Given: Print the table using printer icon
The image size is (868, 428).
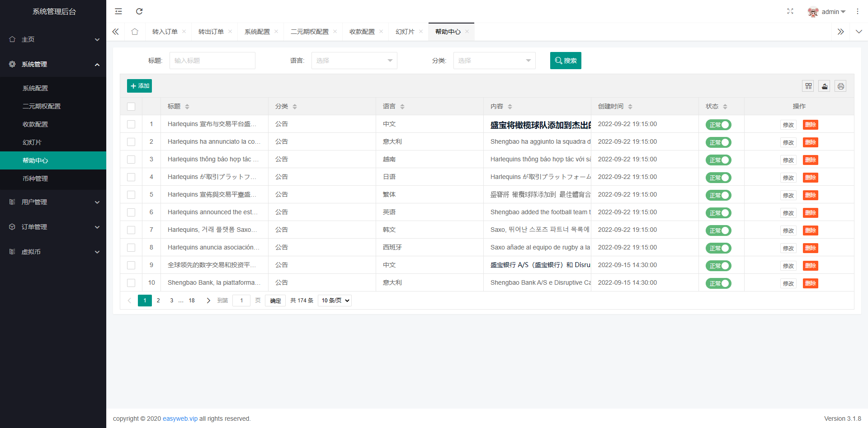Looking at the screenshot, I should point(840,86).
